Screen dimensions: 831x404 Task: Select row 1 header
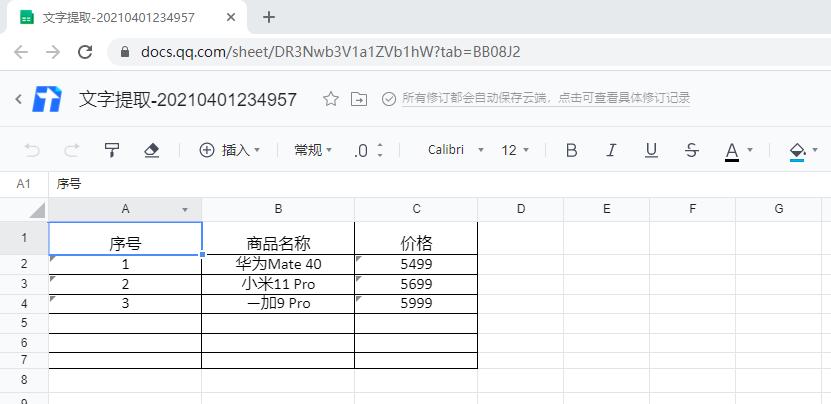24,238
